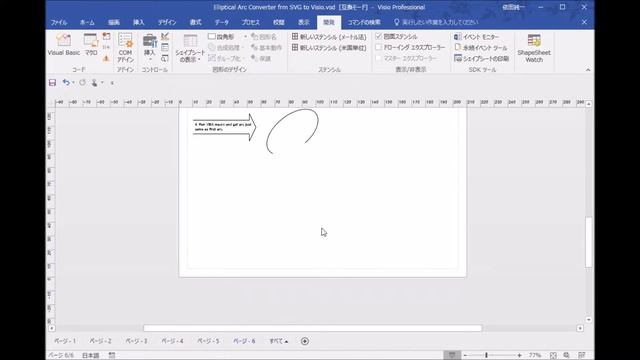Go to ページ-5 page tab
The width and height of the screenshot is (640, 360).
[208, 341]
